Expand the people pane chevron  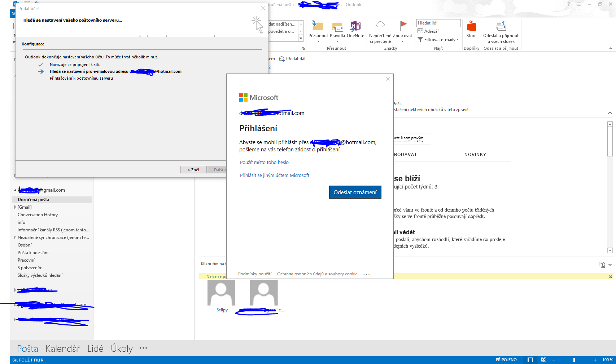pyautogui.click(x=610, y=265)
